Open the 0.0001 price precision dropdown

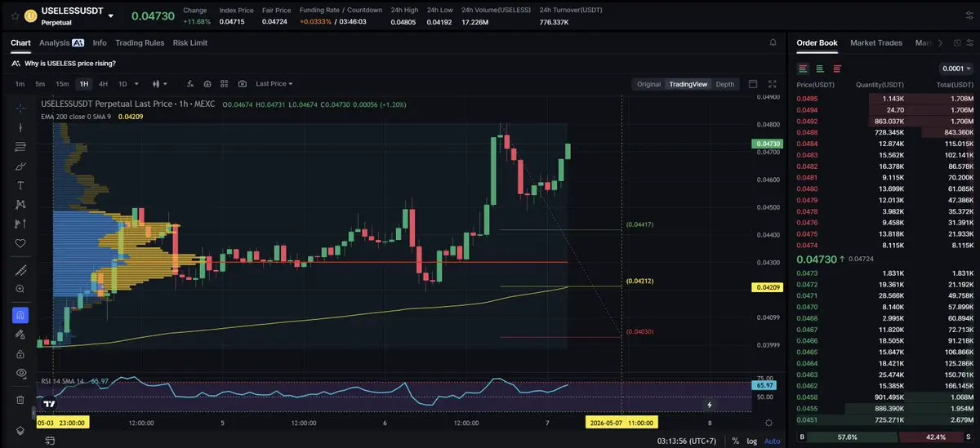coord(956,69)
